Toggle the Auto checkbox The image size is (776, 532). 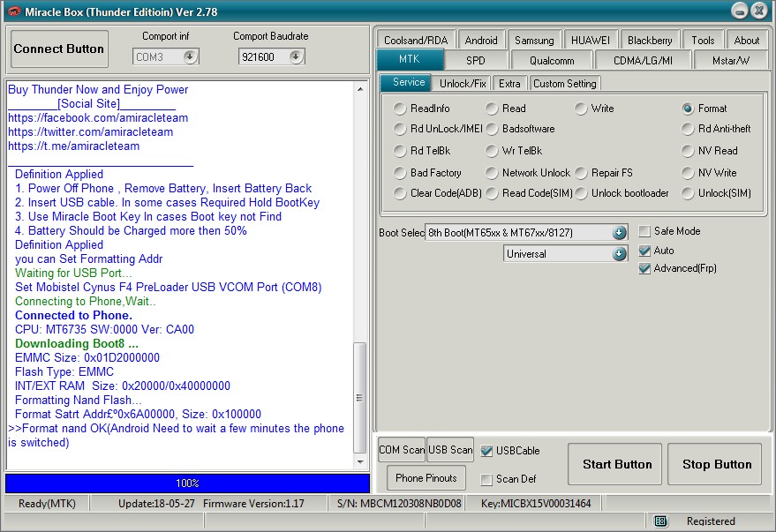tap(644, 251)
